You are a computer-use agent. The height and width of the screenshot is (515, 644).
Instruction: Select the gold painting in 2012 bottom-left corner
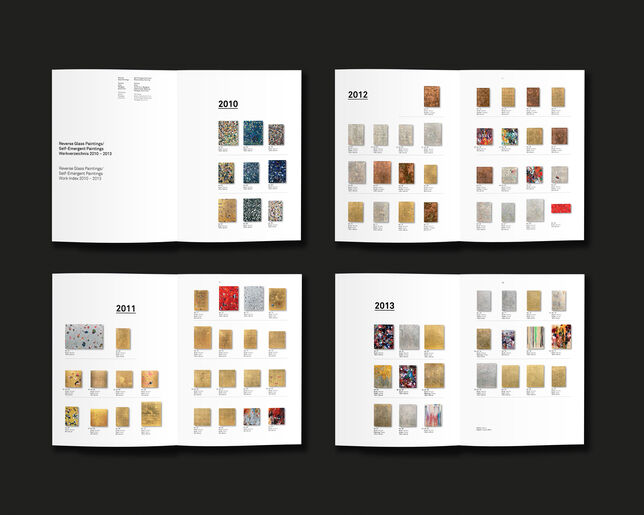pos(356,212)
